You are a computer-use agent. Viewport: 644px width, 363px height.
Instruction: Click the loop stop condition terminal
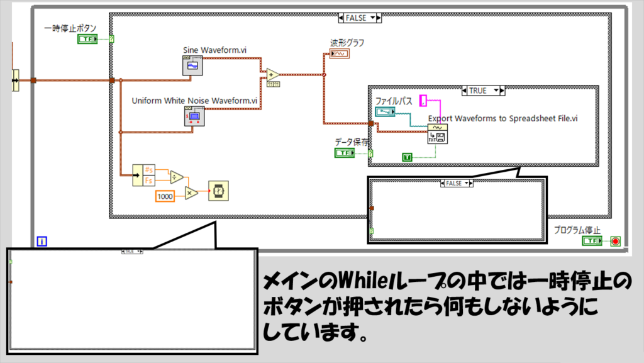(x=615, y=241)
